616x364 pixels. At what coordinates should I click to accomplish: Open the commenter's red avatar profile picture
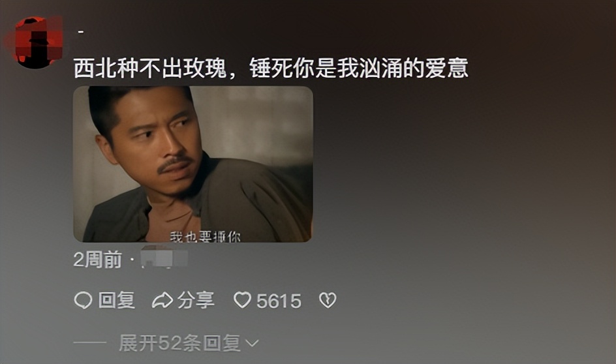(35, 42)
